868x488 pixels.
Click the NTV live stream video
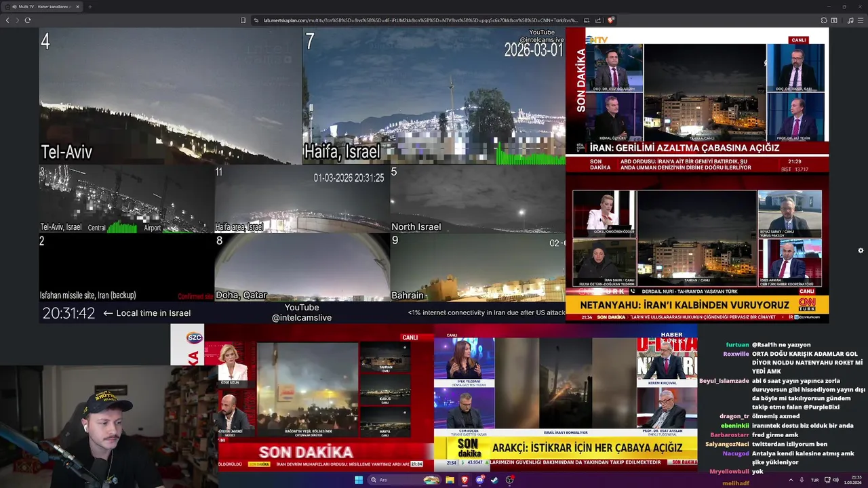pos(697,100)
